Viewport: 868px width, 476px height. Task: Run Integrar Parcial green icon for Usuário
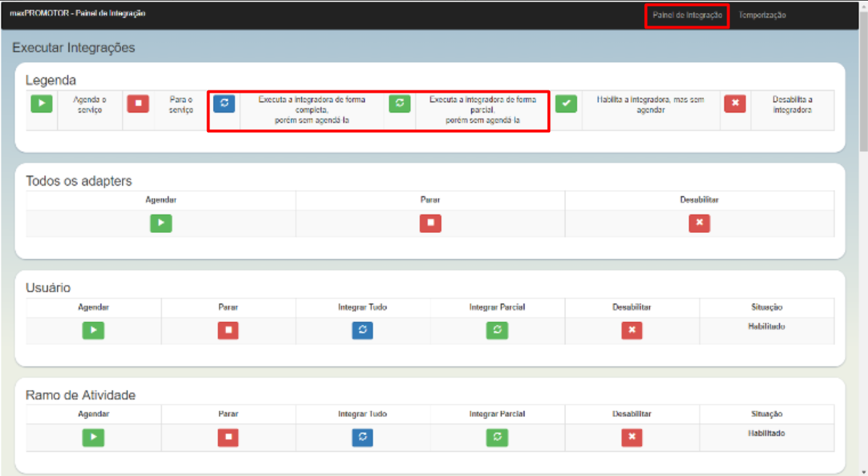497,331
